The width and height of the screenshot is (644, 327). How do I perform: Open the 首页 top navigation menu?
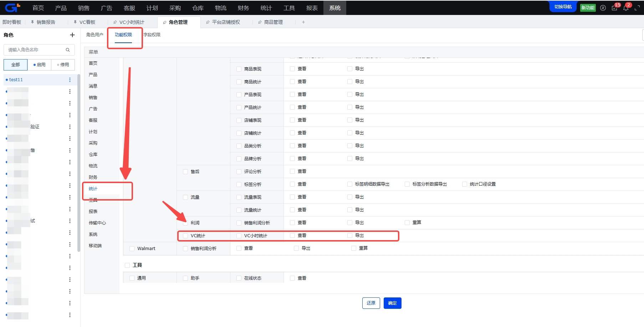click(x=38, y=8)
